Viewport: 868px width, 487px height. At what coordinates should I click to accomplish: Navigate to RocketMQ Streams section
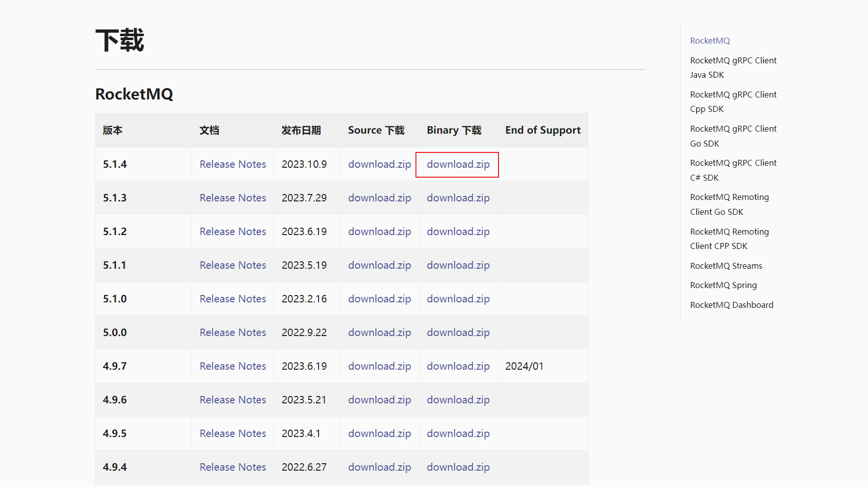pyautogui.click(x=726, y=266)
